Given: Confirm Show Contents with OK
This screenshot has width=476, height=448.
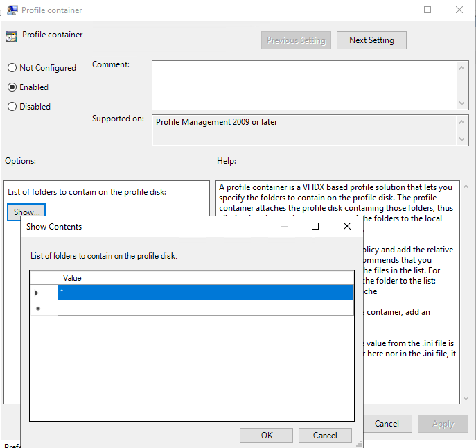Looking at the screenshot, I should coord(266,436).
